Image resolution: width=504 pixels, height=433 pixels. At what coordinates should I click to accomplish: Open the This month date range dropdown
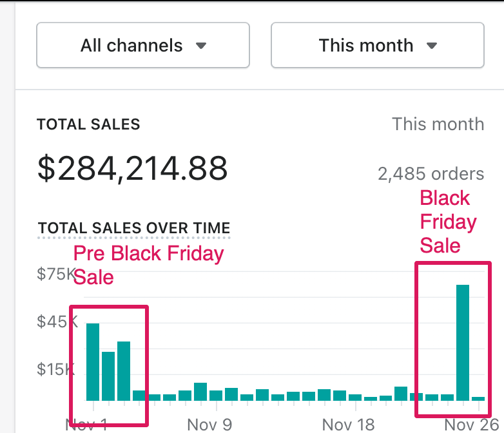tap(377, 45)
